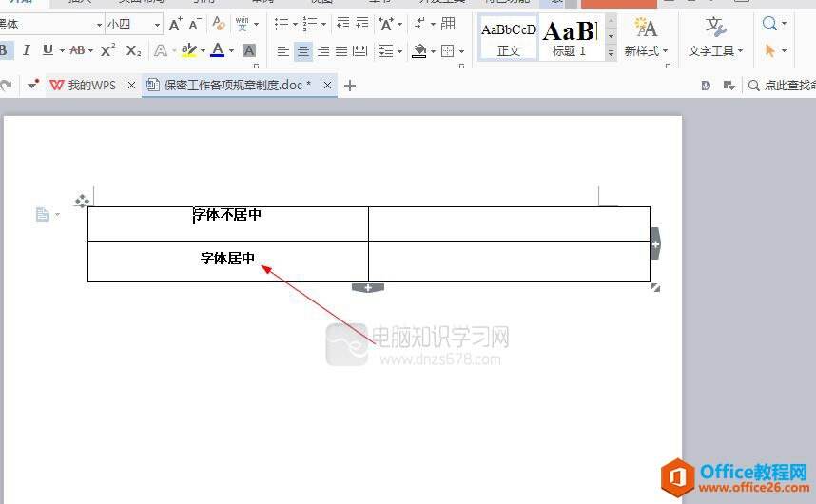Open 文字工具 menu
Image resolution: width=816 pixels, height=504 pixels.
715,37
